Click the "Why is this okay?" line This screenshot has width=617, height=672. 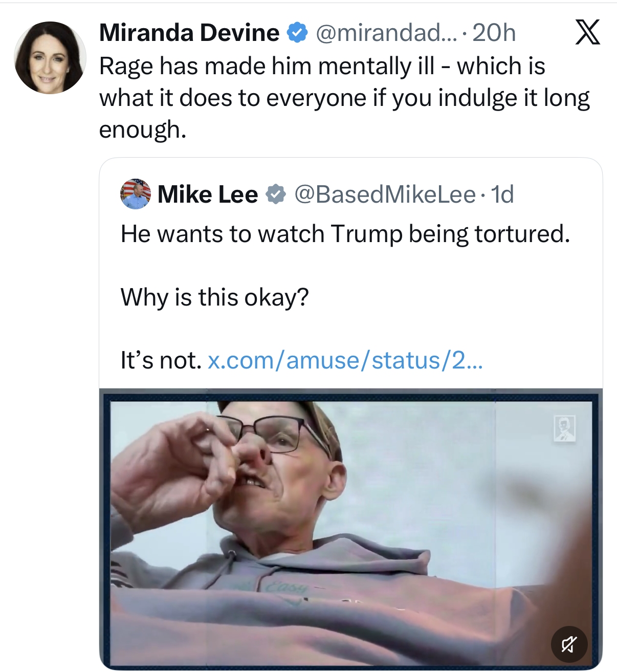click(215, 297)
